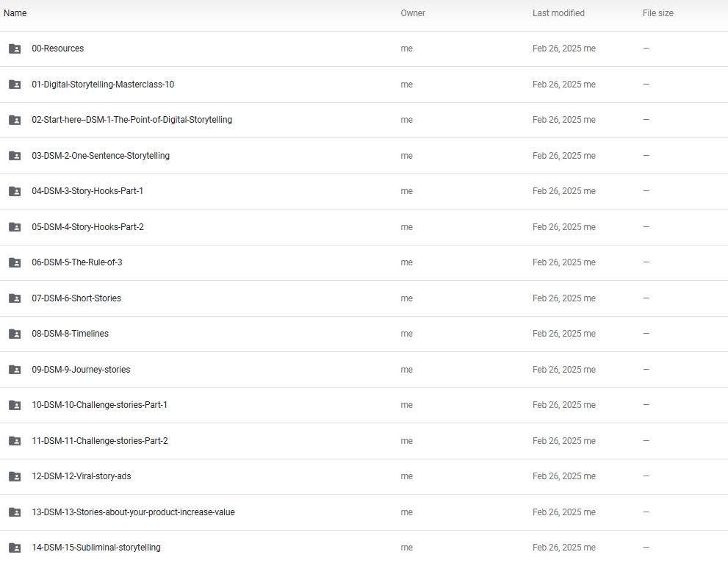
Task: Select the 04-DSM-3-Story-Hooks-Part-1 folder name
Action: [87, 191]
